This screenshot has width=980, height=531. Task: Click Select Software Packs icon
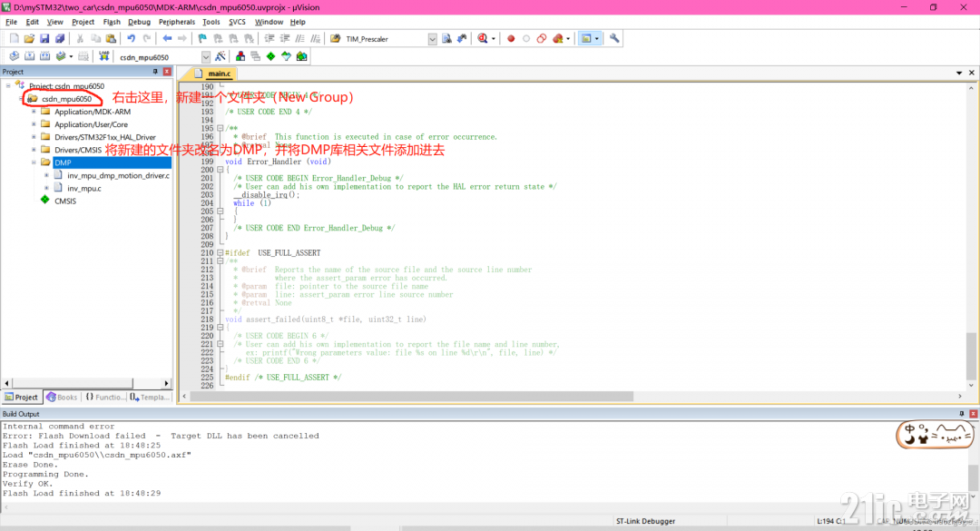(286, 56)
